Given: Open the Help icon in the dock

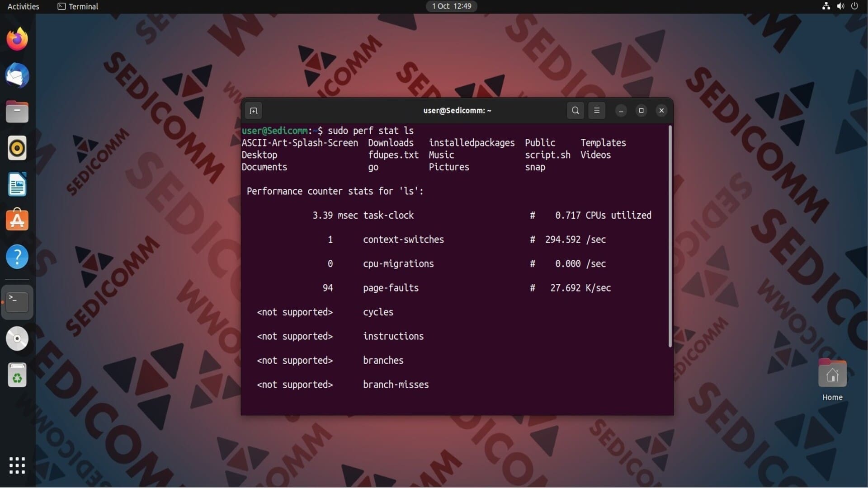Looking at the screenshot, I should click(17, 257).
